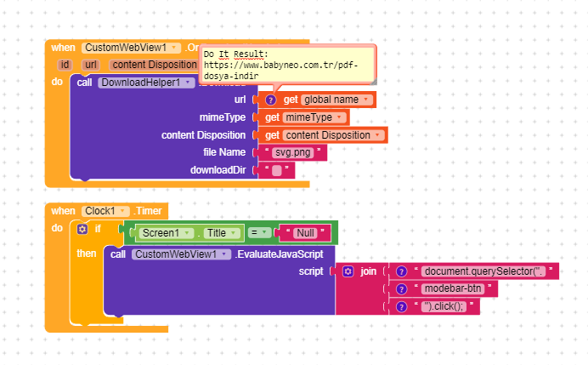Edit the ").click(); text string

[x=444, y=307]
